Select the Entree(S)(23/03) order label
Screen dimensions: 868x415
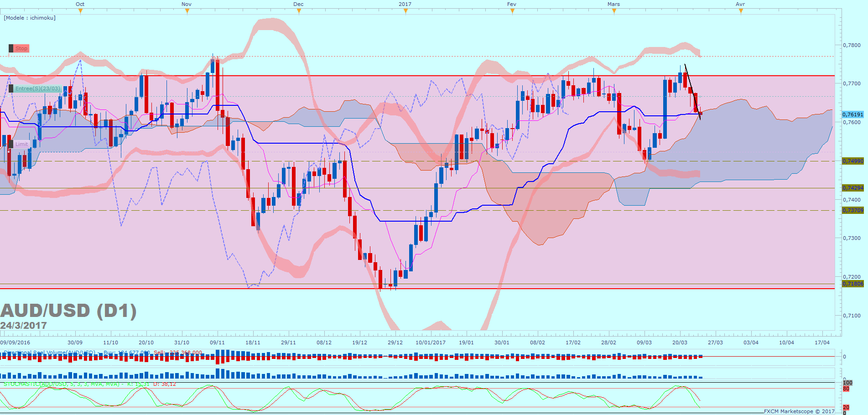tap(37, 88)
